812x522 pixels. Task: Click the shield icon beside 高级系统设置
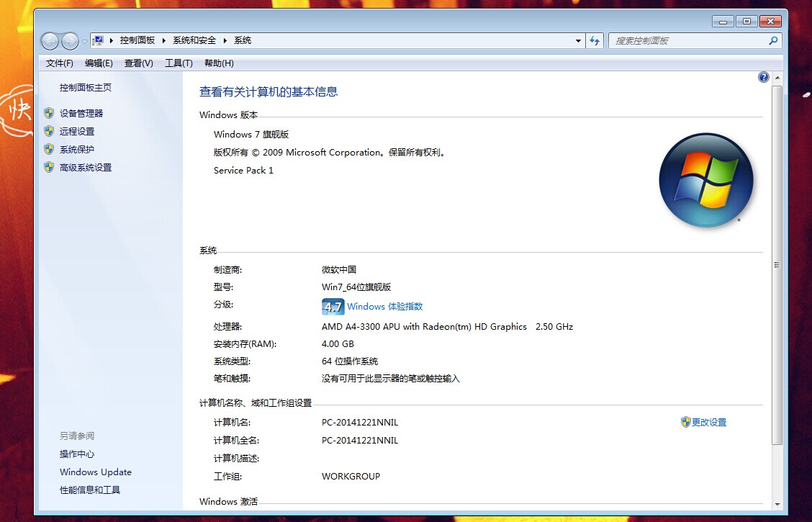[49, 167]
